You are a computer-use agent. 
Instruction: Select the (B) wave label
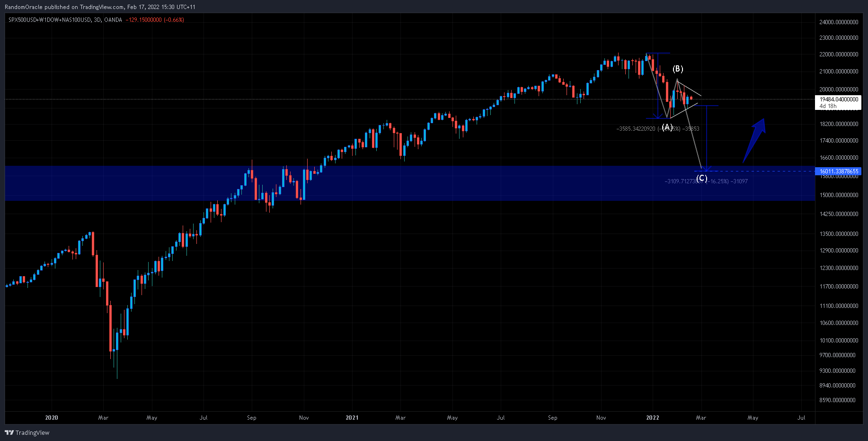[678, 69]
